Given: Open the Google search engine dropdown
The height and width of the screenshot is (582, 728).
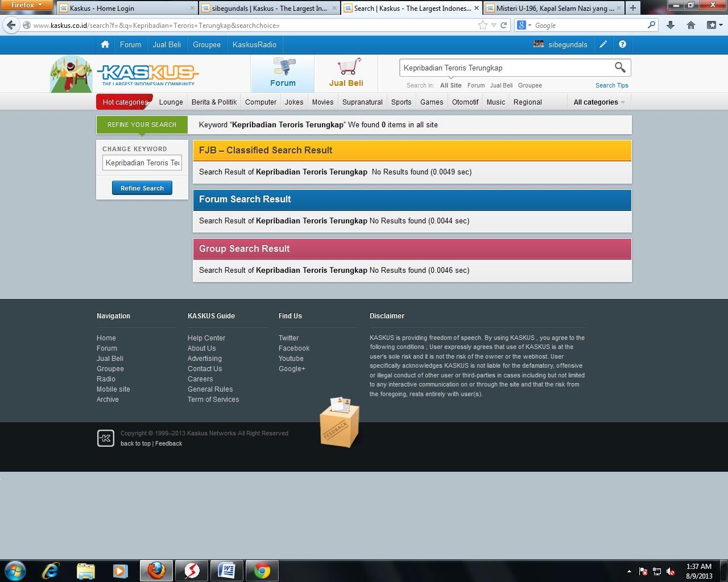Looking at the screenshot, I should (x=524, y=25).
